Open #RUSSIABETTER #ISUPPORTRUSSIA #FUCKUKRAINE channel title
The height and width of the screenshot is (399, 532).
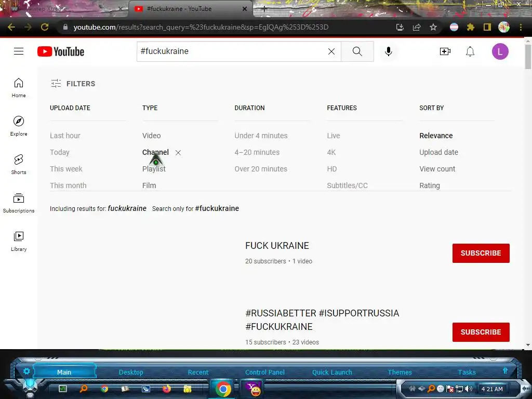click(x=322, y=320)
